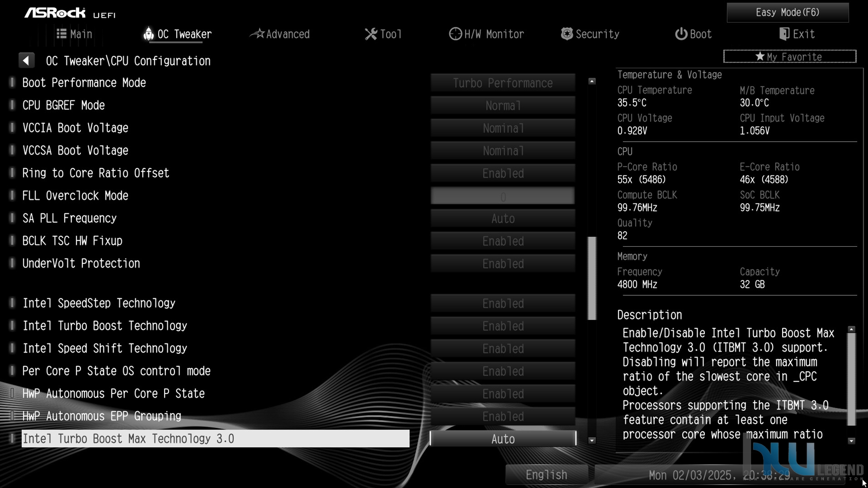Screen dimensions: 868x488
Task: Open the Security tab
Action: tap(590, 34)
